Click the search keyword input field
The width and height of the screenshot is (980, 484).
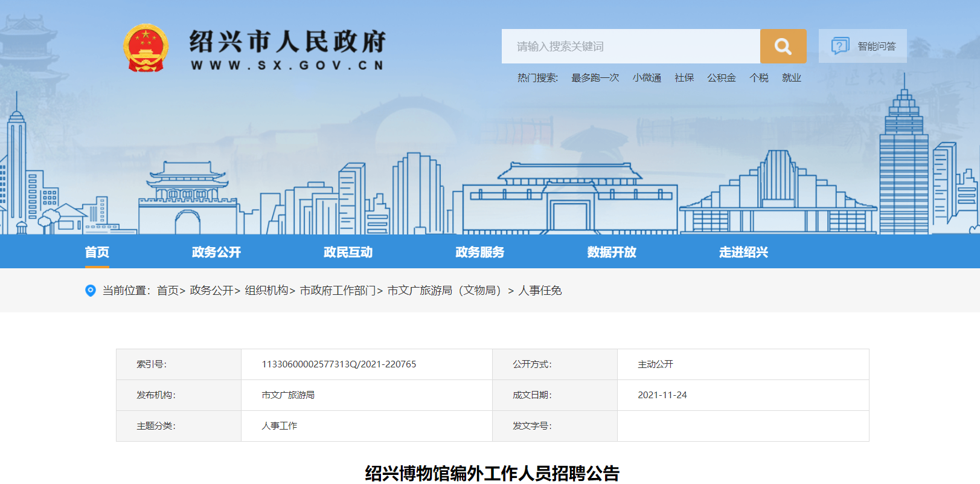631,46
